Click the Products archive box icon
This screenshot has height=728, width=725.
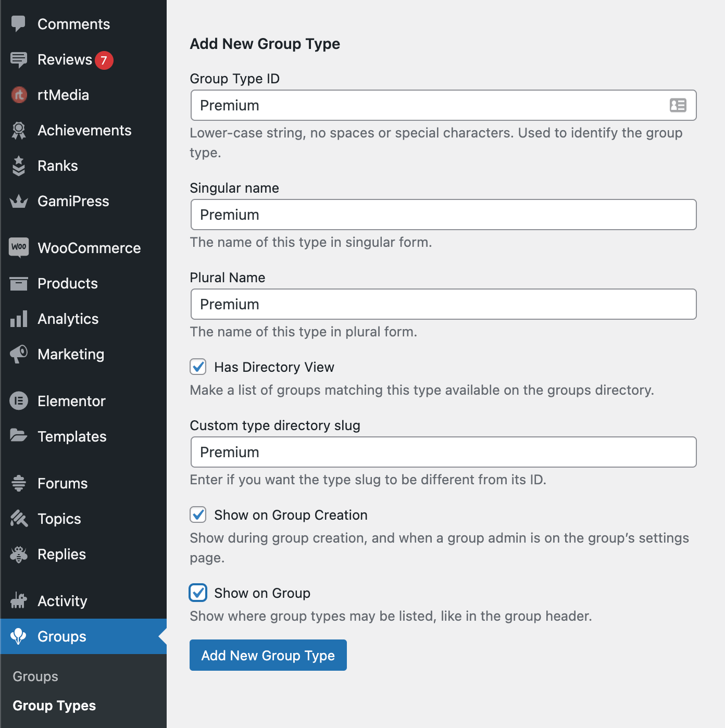(19, 283)
